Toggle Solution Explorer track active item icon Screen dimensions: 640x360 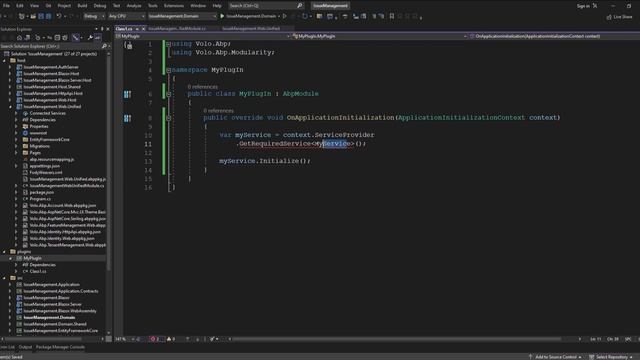(76, 38)
